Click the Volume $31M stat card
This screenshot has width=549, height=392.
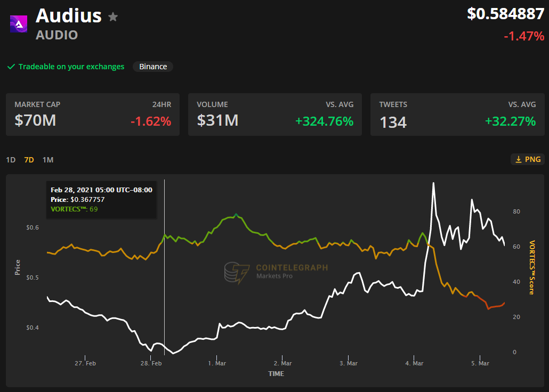coord(275,115)
